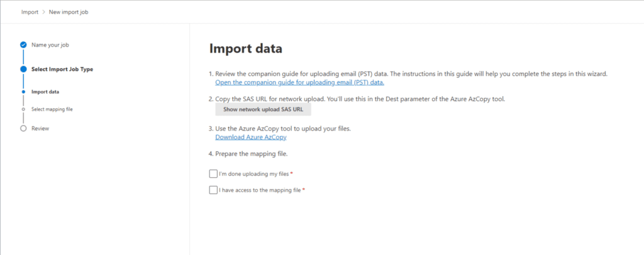Open the companion guide for uploading PST data

(300, 82)
